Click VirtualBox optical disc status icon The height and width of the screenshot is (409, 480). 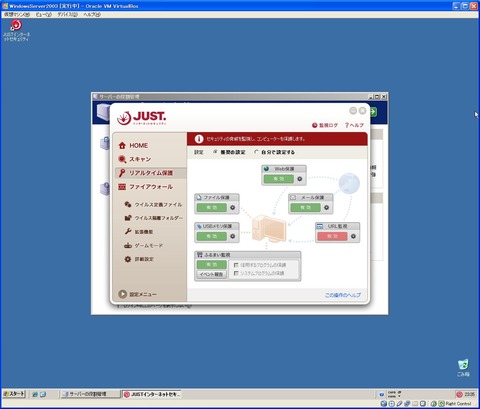tap(392, 404)
